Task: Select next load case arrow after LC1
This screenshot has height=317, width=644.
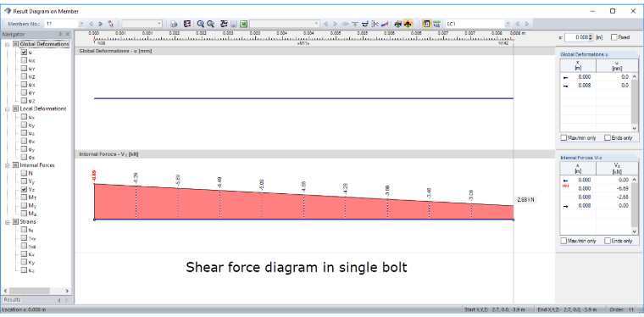Action: [527, 24]
